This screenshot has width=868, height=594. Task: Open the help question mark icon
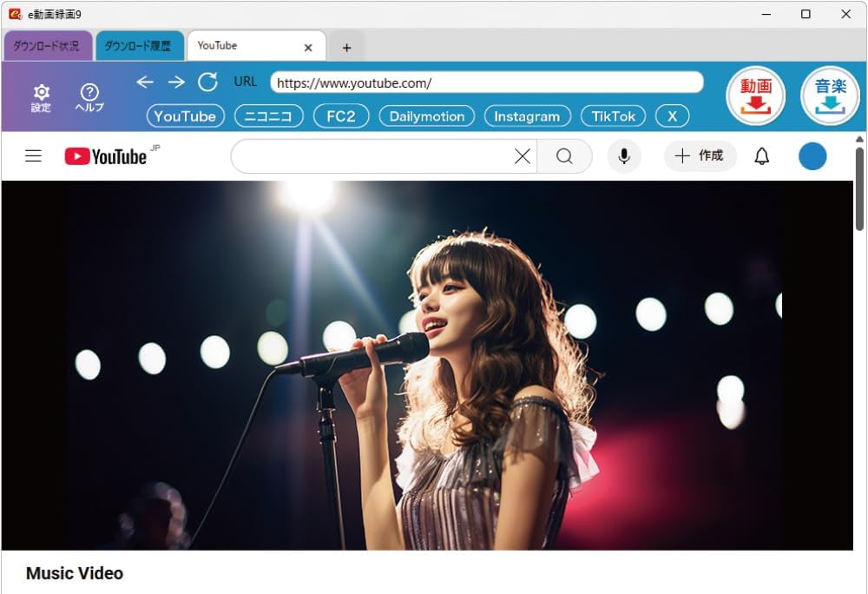tap(89, 96)
